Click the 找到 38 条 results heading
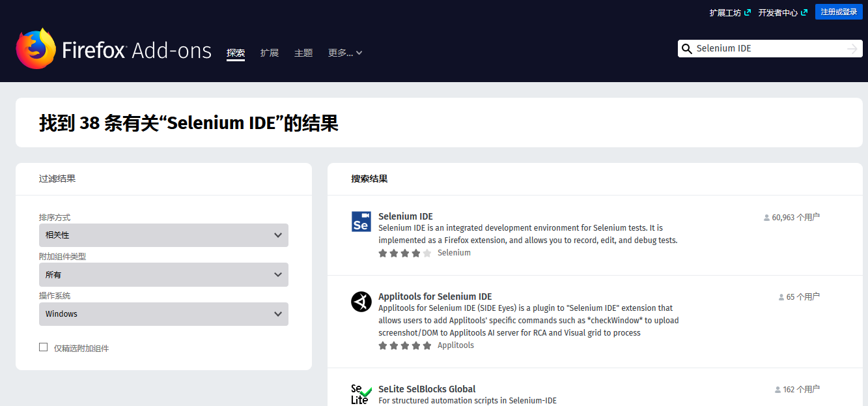This screenshot has height=406, width=868. coord(189,123)
